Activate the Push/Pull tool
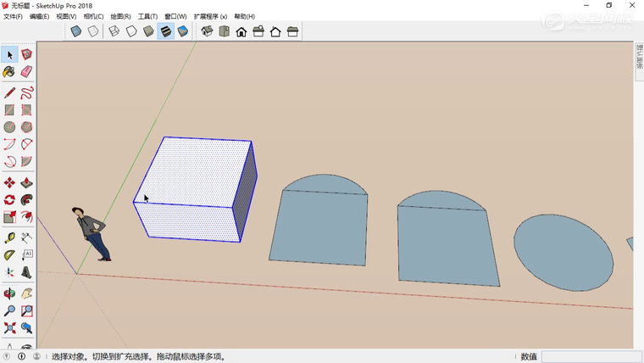The width and height of the screenshot is (644, 363). [x=26, y=182]
